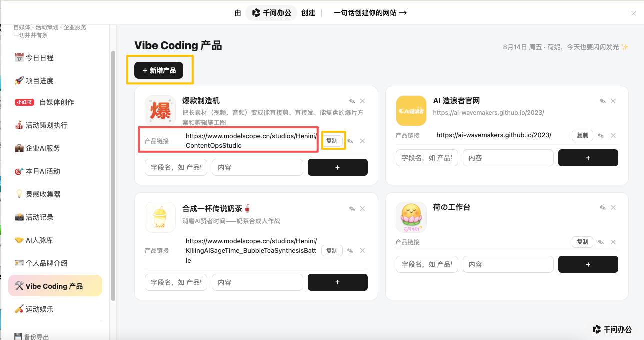Delete the 合成一杯传说奶茶 card
The height and width of the screenshot is (340, 644).
click(363, 208)
